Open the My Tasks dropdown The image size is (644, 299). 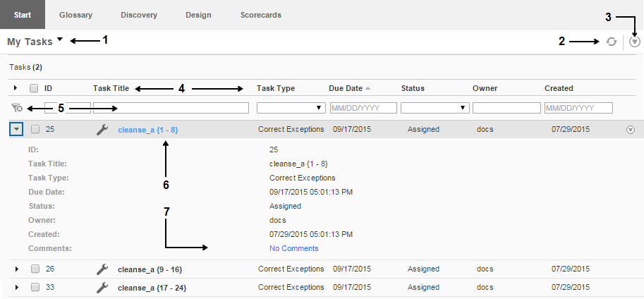(x=60, y=41)
